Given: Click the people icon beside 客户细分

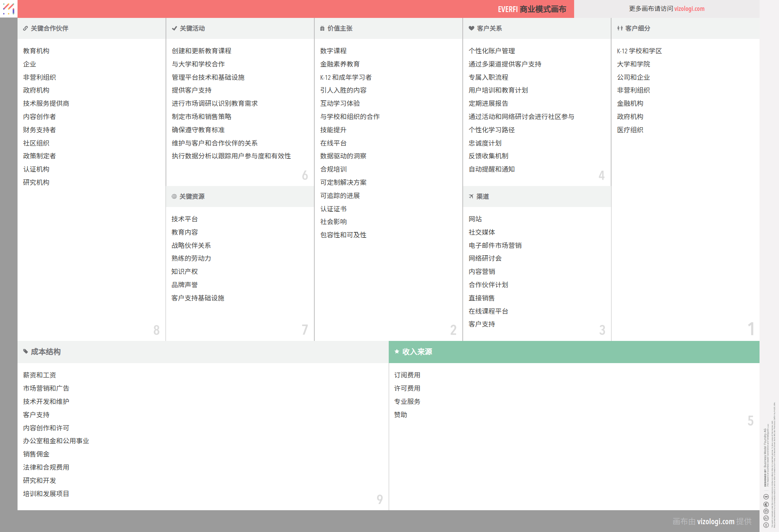Looking at the screenshot, I should [x=620, y=28].
